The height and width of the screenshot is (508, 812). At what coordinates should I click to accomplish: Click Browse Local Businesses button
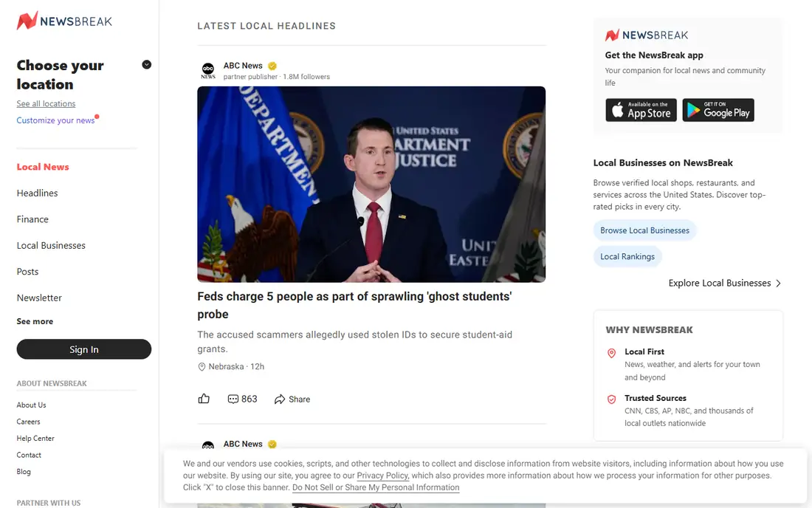pyautogui.click(x=644, y=230)
